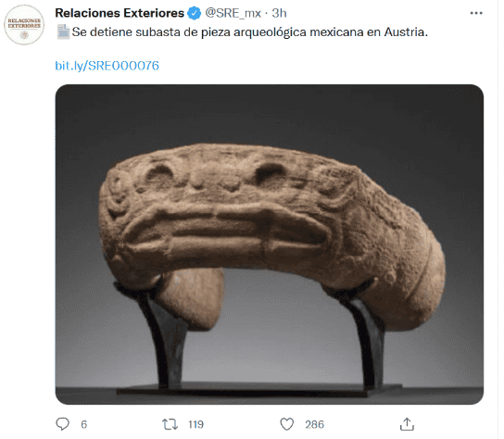Follow the bit.ly/SRE000076 link

(107, 66)
